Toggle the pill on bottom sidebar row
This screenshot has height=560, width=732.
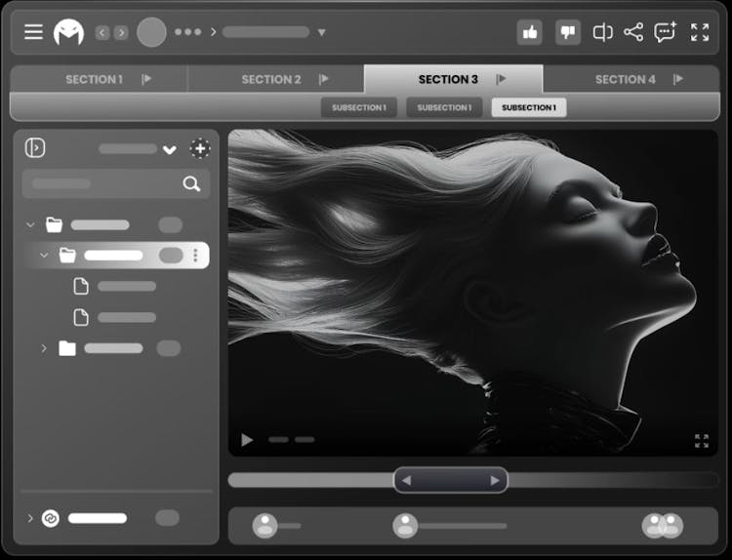[x=167, y=518]
